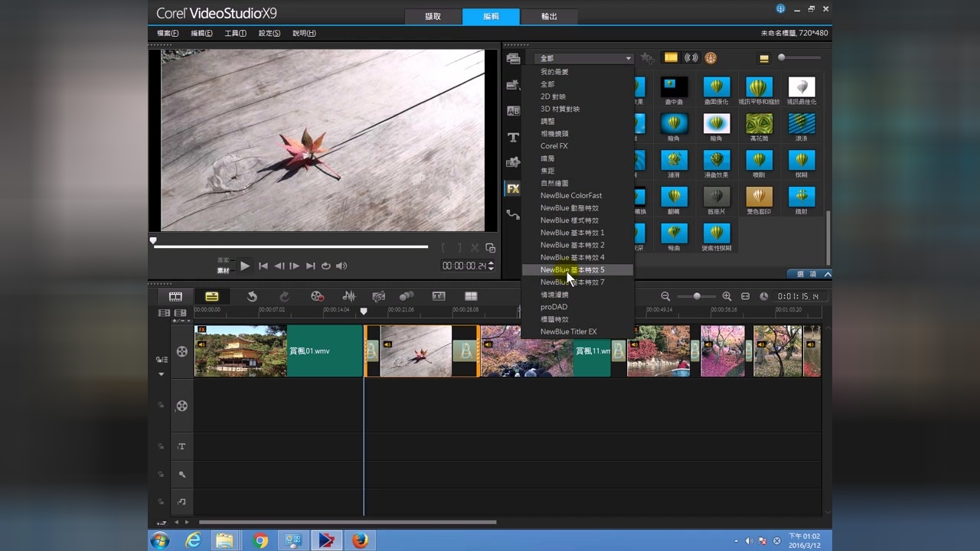Expand the 選項 Options panel
This screenshot has height=551, width=980.
(810, 274)
